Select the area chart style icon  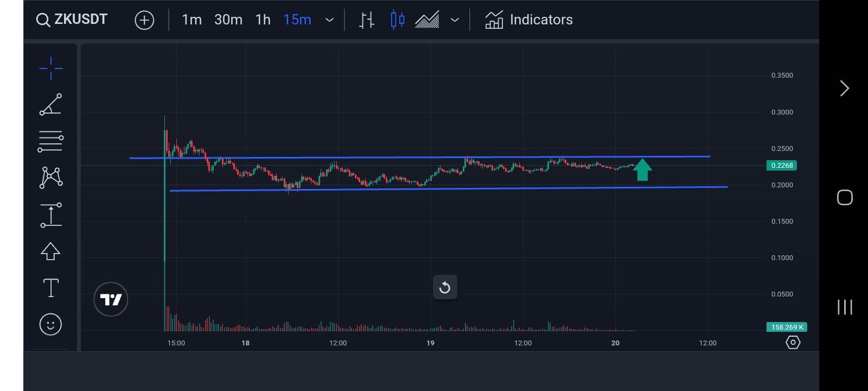click(427, 20)
